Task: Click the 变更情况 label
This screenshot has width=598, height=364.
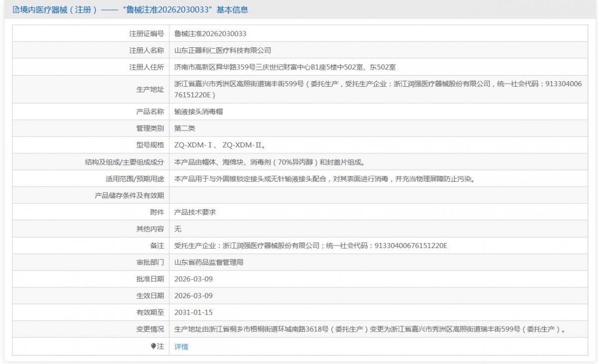Action: click(x=150, y=330)
